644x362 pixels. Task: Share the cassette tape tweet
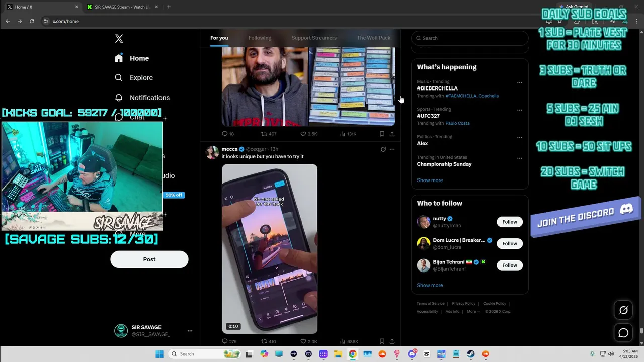392,134
